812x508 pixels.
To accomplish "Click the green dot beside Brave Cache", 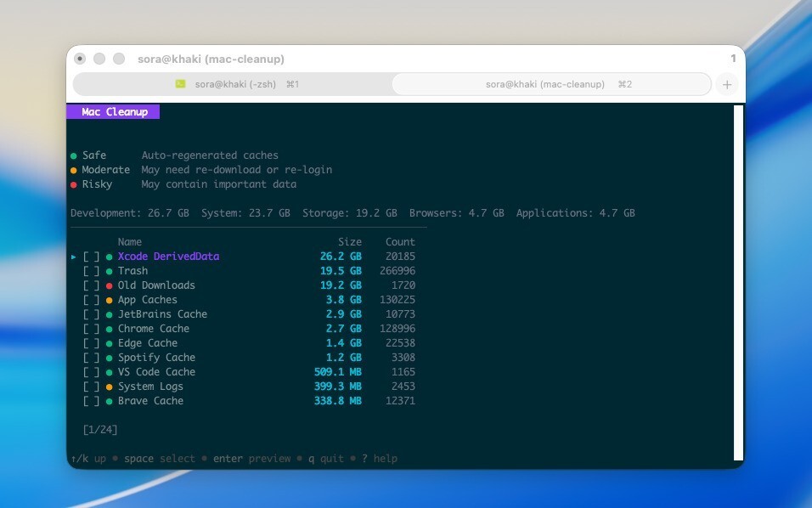I will click(110, 402).
